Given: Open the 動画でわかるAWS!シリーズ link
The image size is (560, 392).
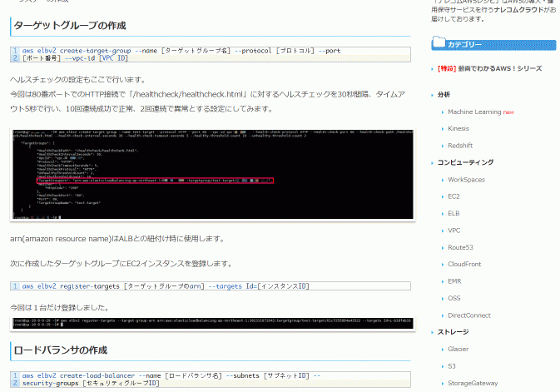Looking at the screenshot, I should (500, 68).
